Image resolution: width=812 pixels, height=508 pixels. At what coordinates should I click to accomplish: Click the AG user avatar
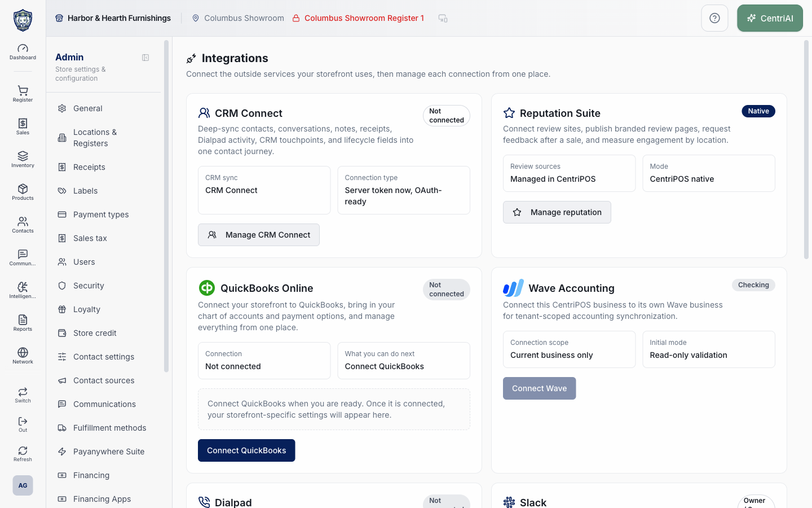click(23, 485)
